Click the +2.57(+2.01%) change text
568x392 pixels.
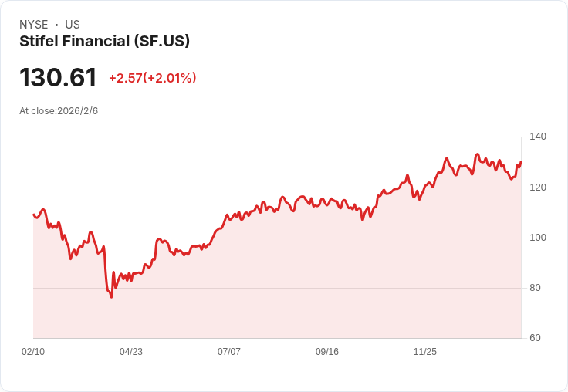point(153,78)
